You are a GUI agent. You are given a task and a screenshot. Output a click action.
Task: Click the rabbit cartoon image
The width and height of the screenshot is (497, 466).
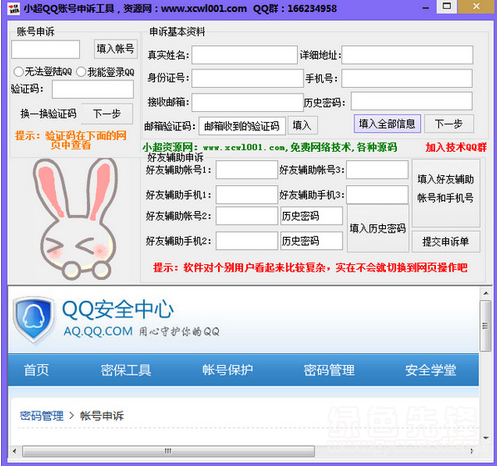[76, 219]
